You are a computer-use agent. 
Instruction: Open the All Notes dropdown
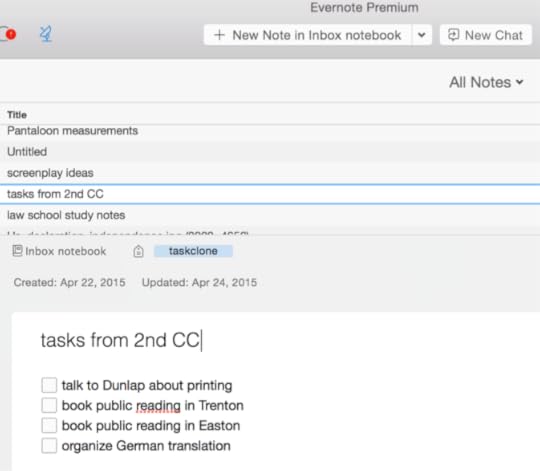pos(486,82)
